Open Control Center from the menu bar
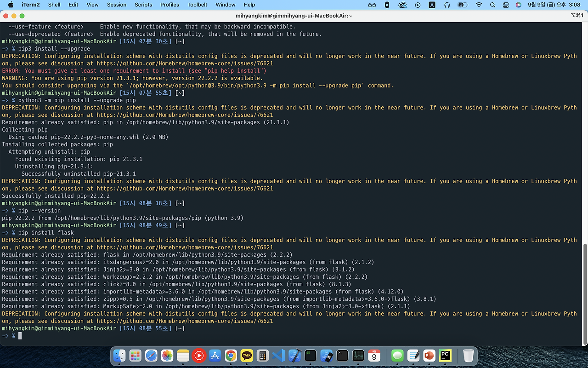The height and width of the screenshot is (368, 588). pos(506,5)
